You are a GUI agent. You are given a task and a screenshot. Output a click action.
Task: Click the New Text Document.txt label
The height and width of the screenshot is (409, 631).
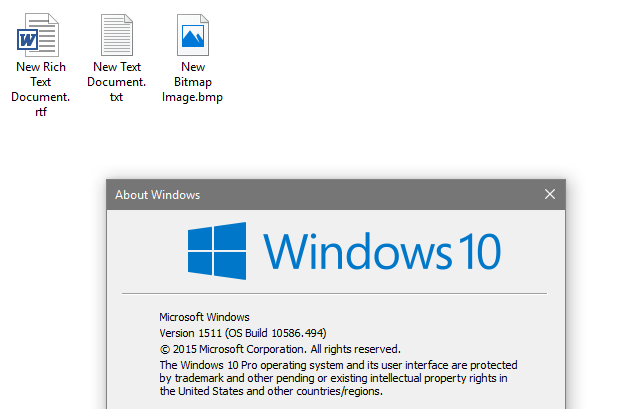click(x=117, y=82)
